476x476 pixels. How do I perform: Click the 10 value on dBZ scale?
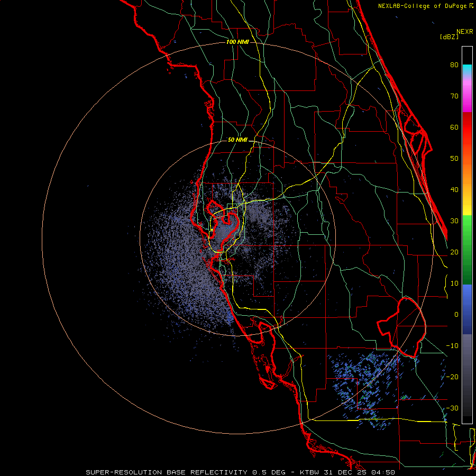(x=454, y=283)
